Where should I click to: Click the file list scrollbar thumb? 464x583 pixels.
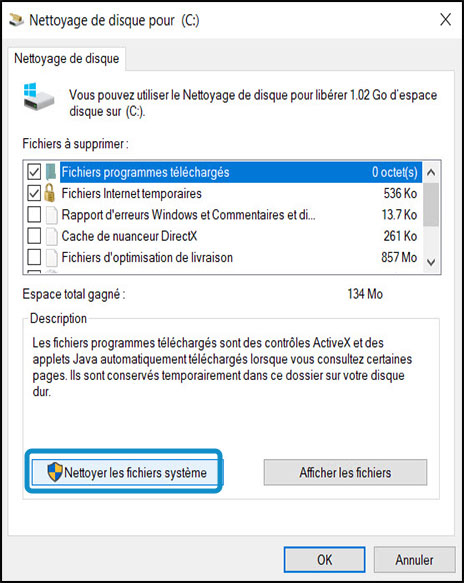point(431,204)
